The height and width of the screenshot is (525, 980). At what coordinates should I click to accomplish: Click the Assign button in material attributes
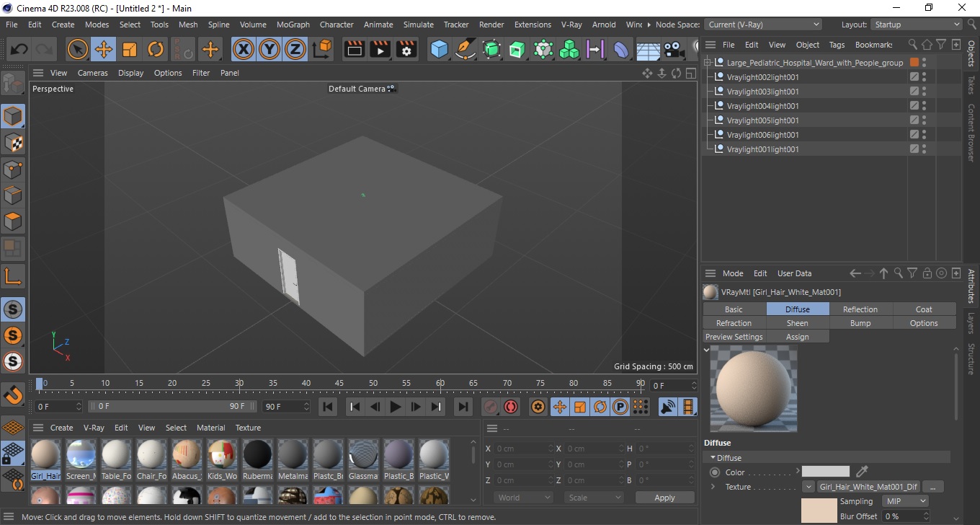798,337
